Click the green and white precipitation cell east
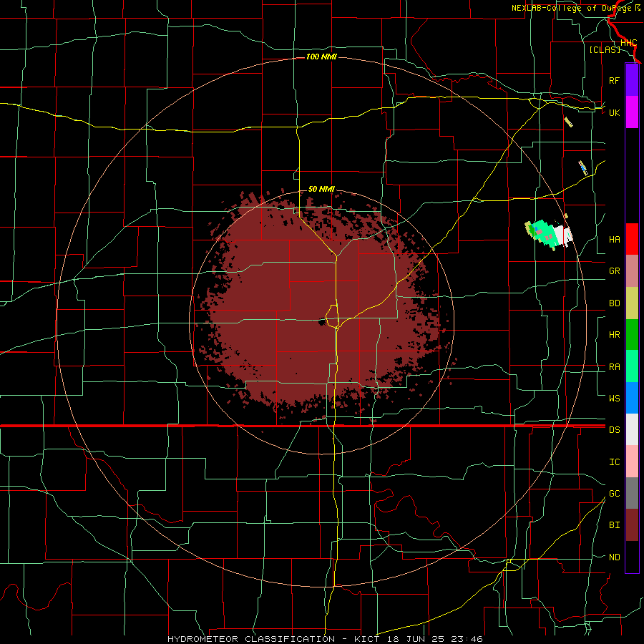The height and width of the screenshot is (644, 644). pyautogui.click(x=549, y=235)
